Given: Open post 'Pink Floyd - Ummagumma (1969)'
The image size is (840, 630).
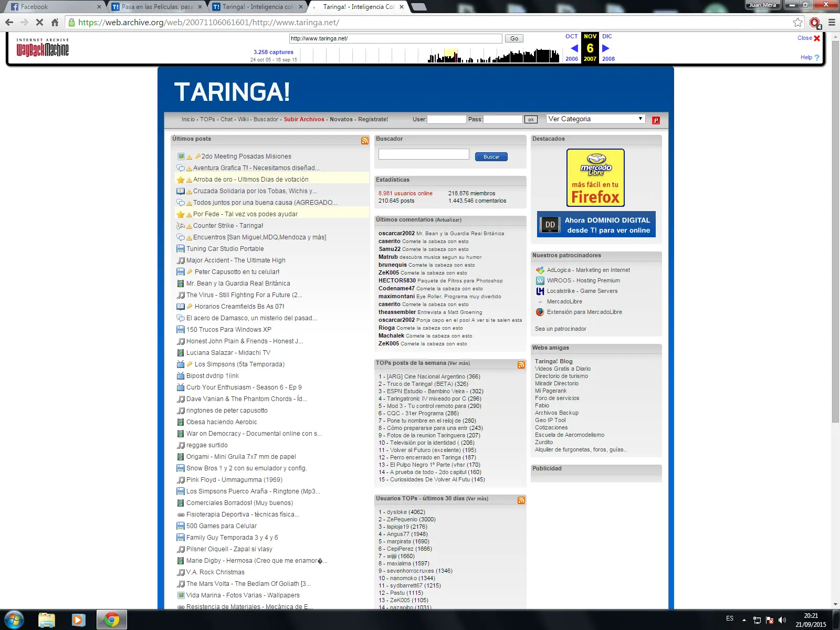Looking at the screenshot, I should [234, 480].
